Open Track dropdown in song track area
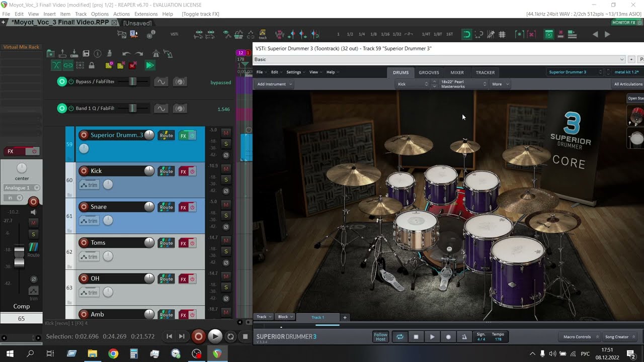Viewport: 644px width, 362px height. click(264, 317)
